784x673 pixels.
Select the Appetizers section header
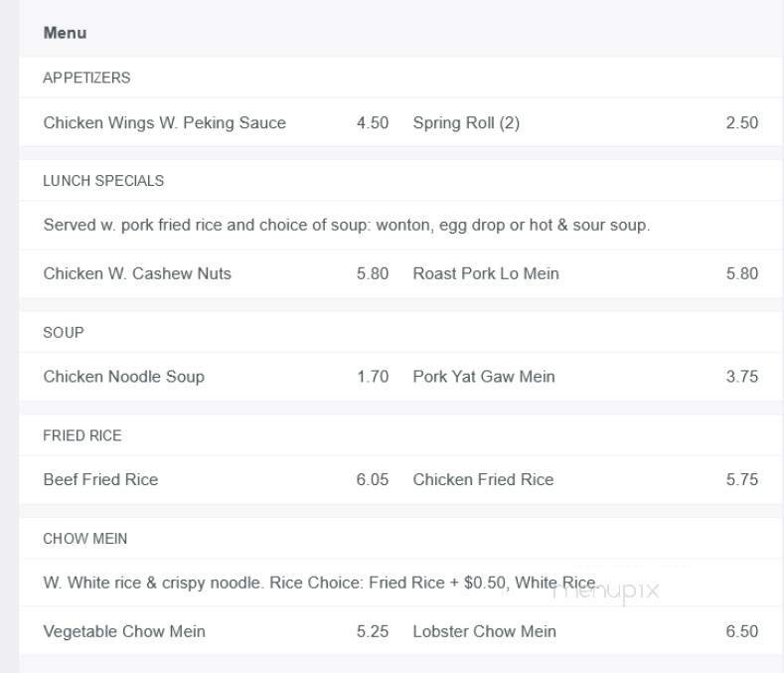click(x=86, y=78)
